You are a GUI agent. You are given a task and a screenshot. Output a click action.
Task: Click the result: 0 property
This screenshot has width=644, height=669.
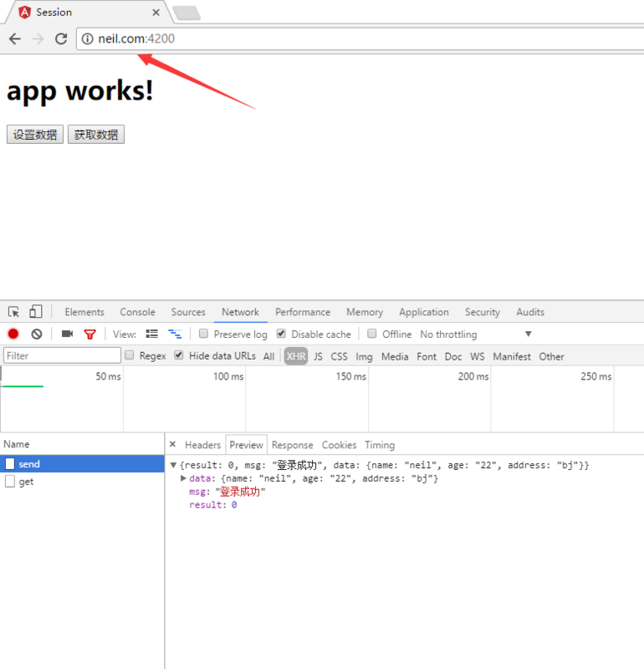click(x=213, y=505)
